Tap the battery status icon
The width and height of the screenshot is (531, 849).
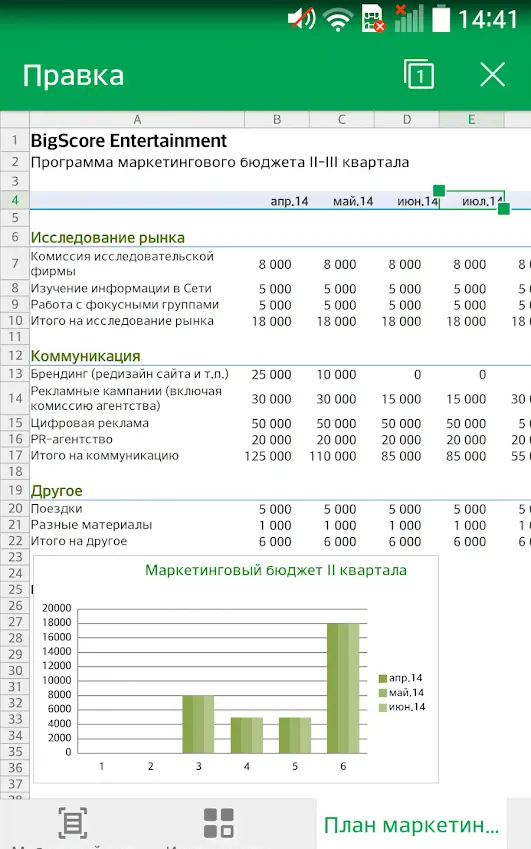441,18
